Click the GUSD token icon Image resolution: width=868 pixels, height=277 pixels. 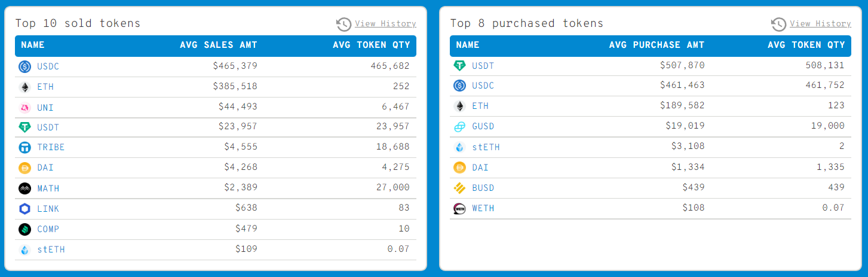pyautogui.click(x=459, y=127)
